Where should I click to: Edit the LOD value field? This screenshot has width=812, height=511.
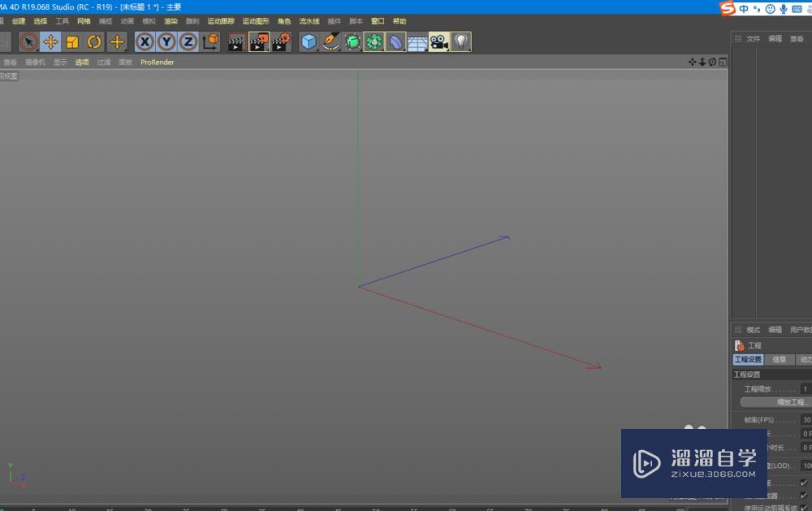pyautogui.click(x=807, y=466)
